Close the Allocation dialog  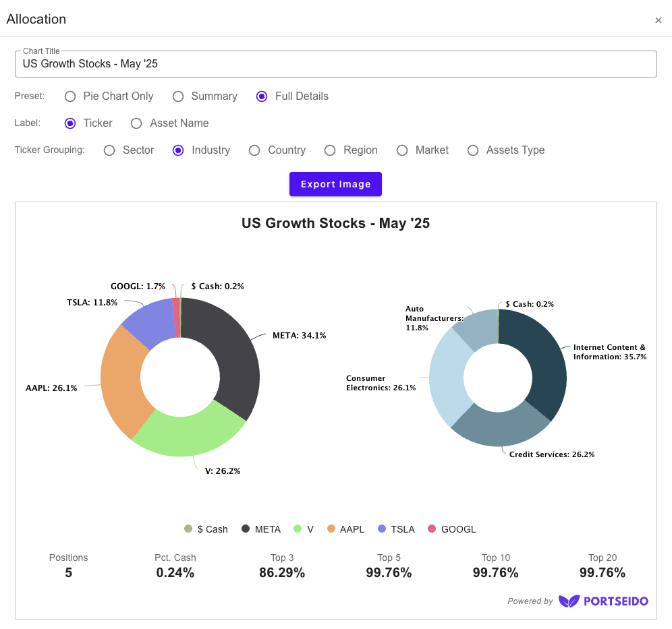pyautogui.click(x=659, y=20)
